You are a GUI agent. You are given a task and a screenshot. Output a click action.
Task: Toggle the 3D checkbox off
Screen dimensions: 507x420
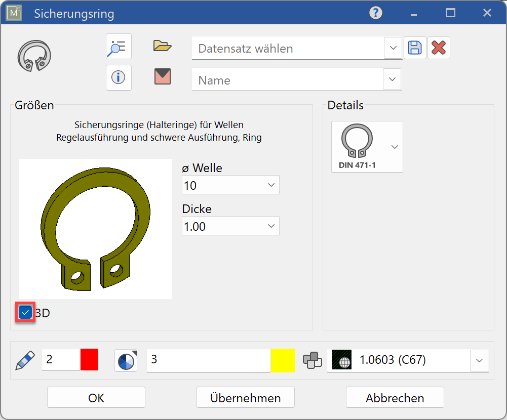click(25, 312)
